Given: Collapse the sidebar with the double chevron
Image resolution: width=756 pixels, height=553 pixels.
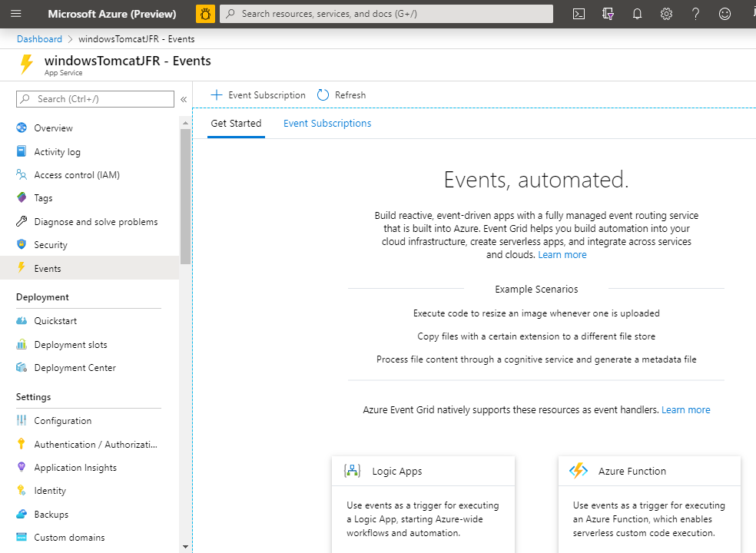Looking at the screenshot, I should click(x=184, y=98).
